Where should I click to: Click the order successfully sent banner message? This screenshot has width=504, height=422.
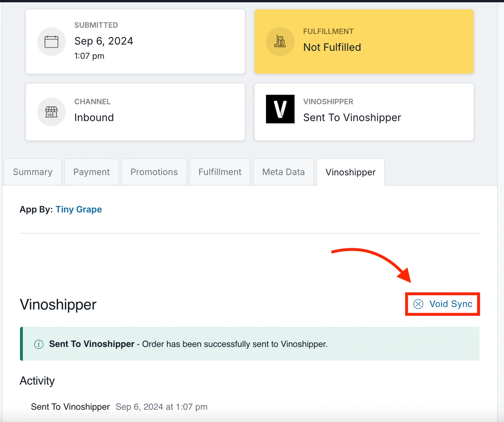(x=234, y=344)
